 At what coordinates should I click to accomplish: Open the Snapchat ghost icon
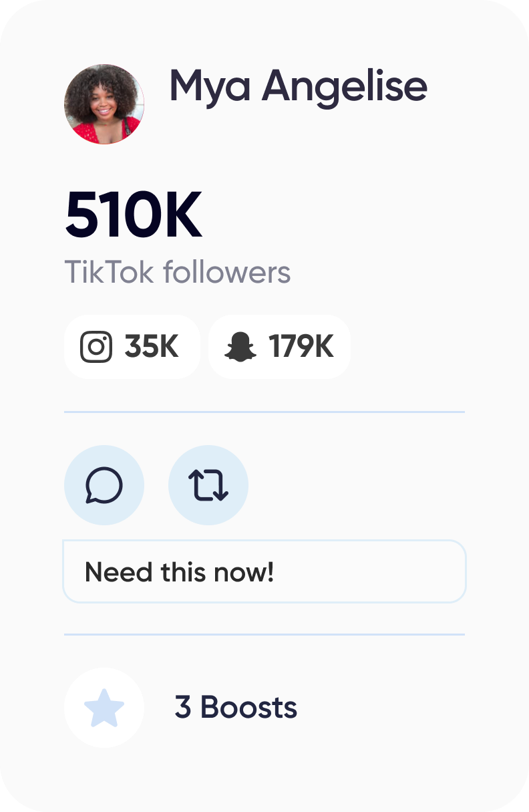(x=240, y=347)
